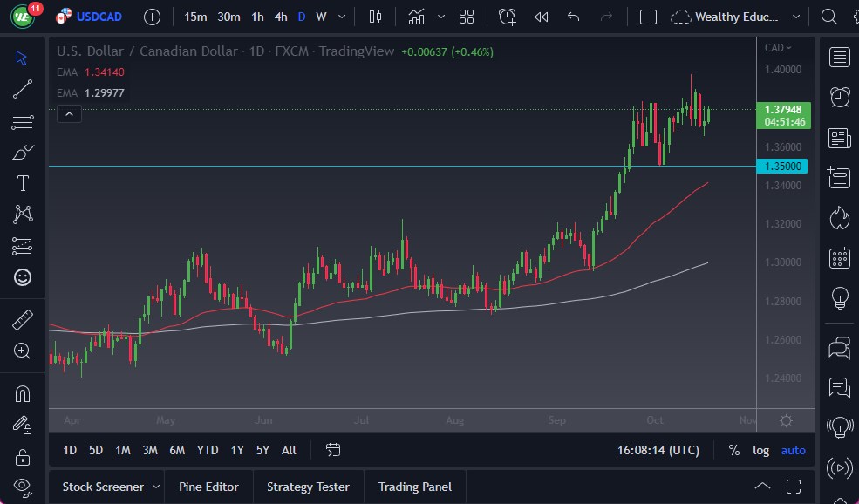Viewport: 859px width, 504px height.
Task: Toggle Hide All Drawings
Action: pos(23,485)
